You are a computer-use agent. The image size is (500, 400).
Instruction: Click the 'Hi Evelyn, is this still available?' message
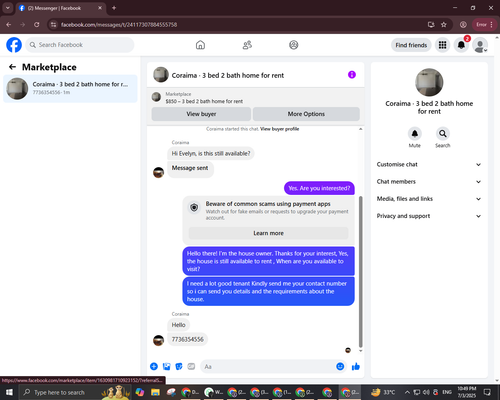(211, 154)
